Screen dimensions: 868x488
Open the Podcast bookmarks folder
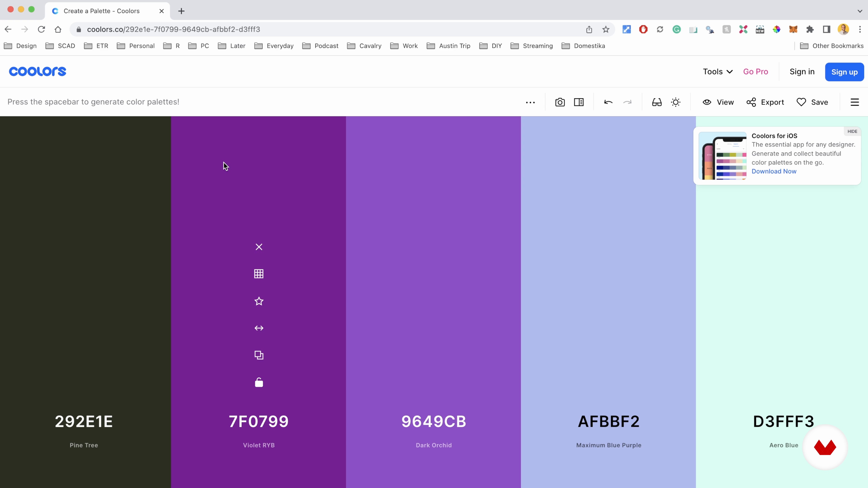[x=321, y=46]
